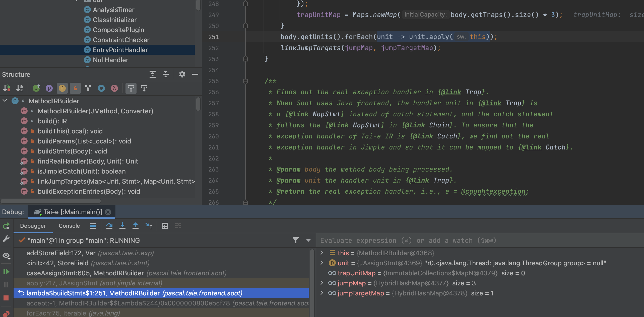Screen dimensions: 644x317
Task: Select isJimpleCatch(Unit): boolean method
Action: point(82,171)
